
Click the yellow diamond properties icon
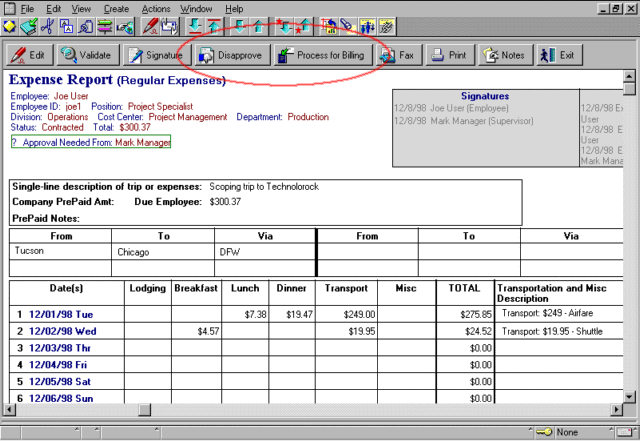[x=9, y=27]
